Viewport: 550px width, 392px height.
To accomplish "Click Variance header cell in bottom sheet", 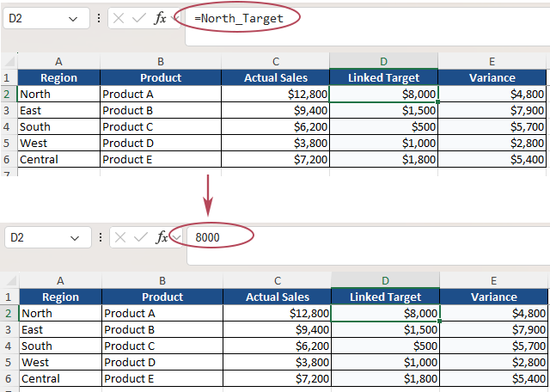I will click(x=494, y=297).
